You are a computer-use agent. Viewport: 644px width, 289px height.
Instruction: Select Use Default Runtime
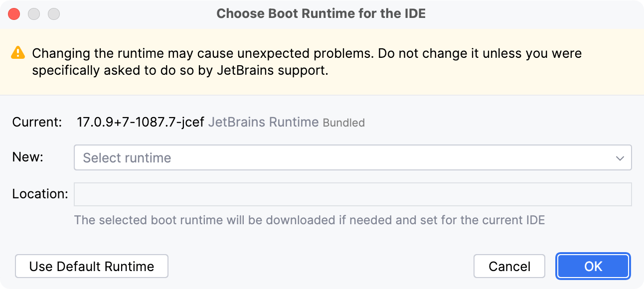coord(91,266)
